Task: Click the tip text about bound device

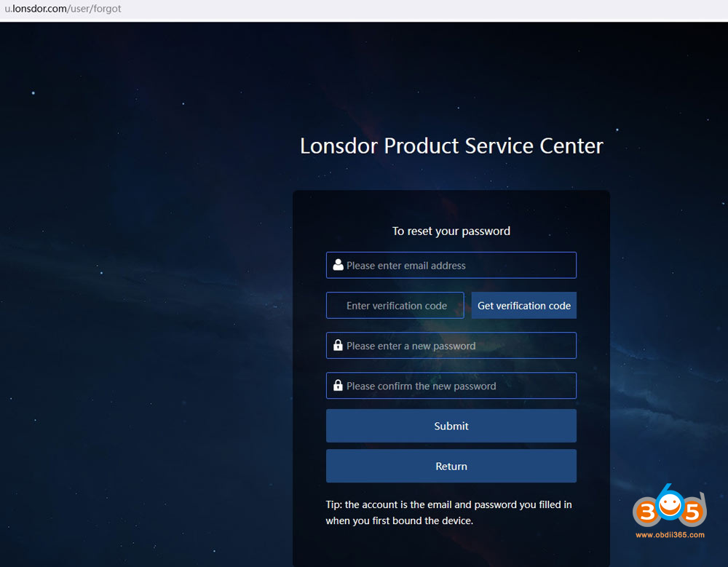Action: pyautogui.click(x=448, y=512)
